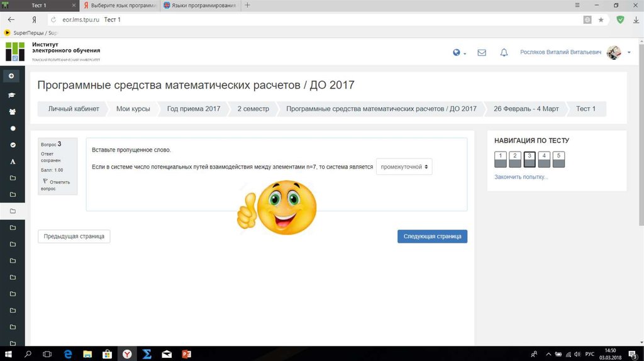
Task: Open File Explorer from taskbar
Action: coord(87,354)
